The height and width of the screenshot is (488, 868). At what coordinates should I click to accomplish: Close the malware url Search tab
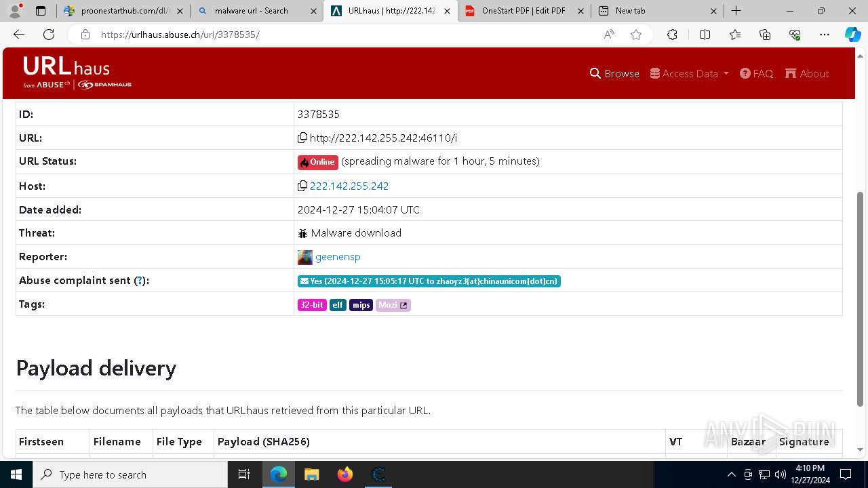(x=313, y=11)
